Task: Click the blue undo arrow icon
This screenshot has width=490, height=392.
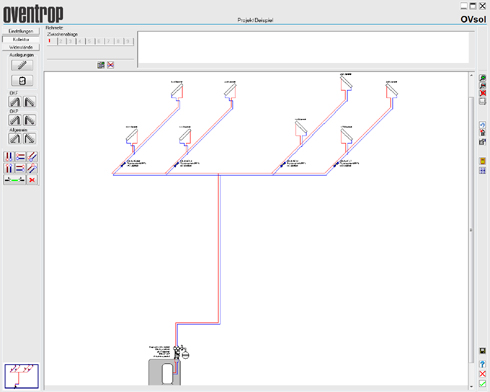Action: [482, 125]
